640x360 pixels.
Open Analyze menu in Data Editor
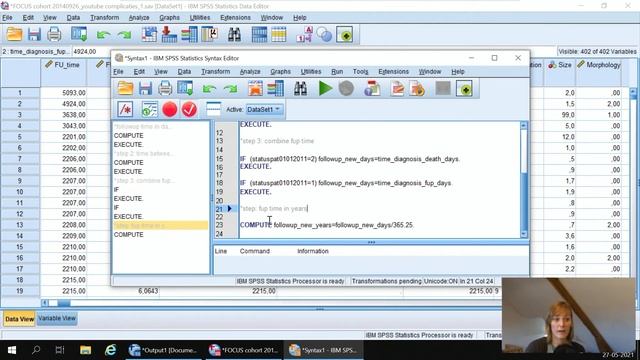[x=139, y=18]
